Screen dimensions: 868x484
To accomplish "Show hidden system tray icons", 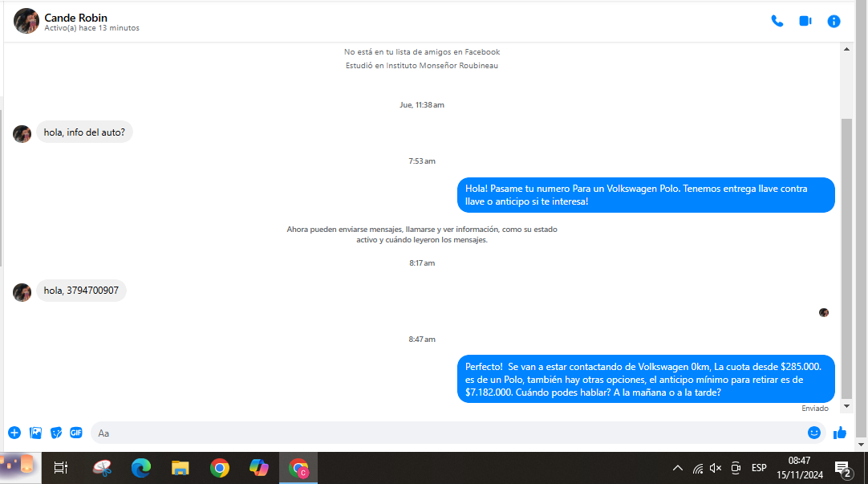I will tap(678, 468).
